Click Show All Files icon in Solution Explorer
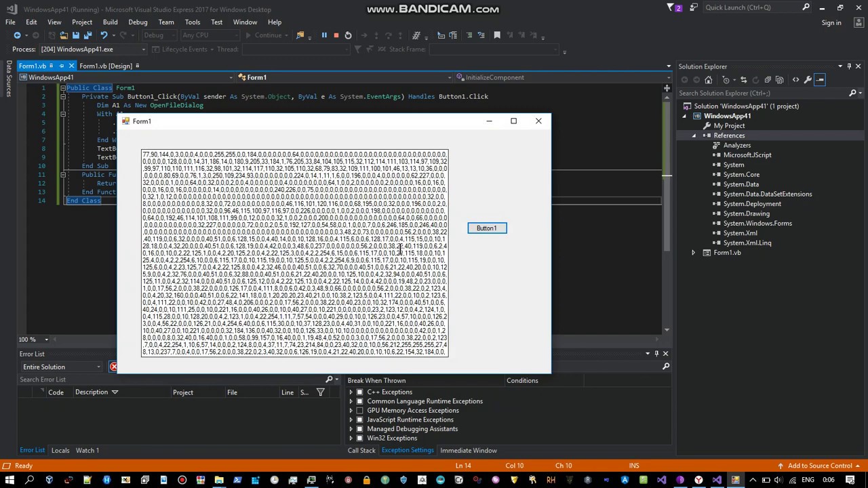 click(779, 80)
